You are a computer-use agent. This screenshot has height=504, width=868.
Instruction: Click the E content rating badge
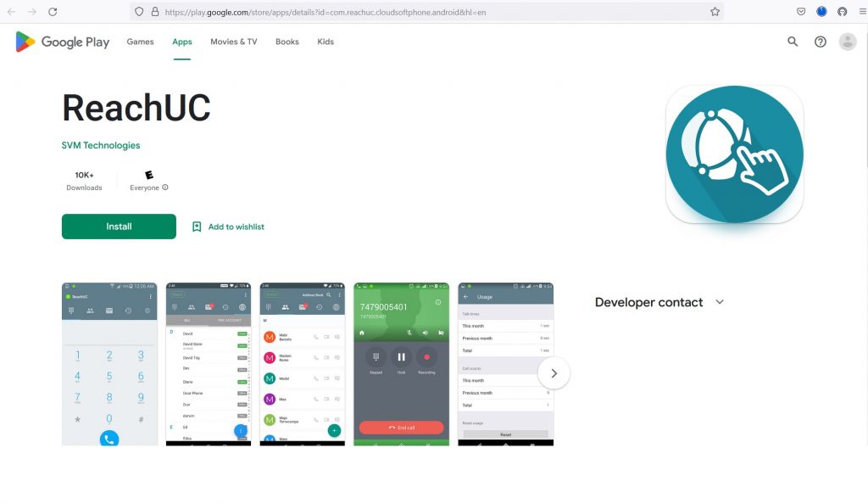tap(149, 175)
